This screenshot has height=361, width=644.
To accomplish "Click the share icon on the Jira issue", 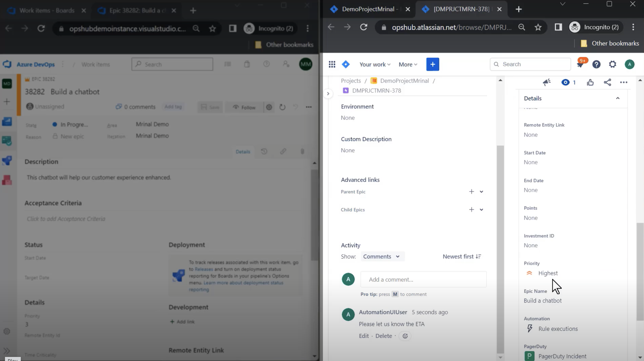I will click(608, 82).
